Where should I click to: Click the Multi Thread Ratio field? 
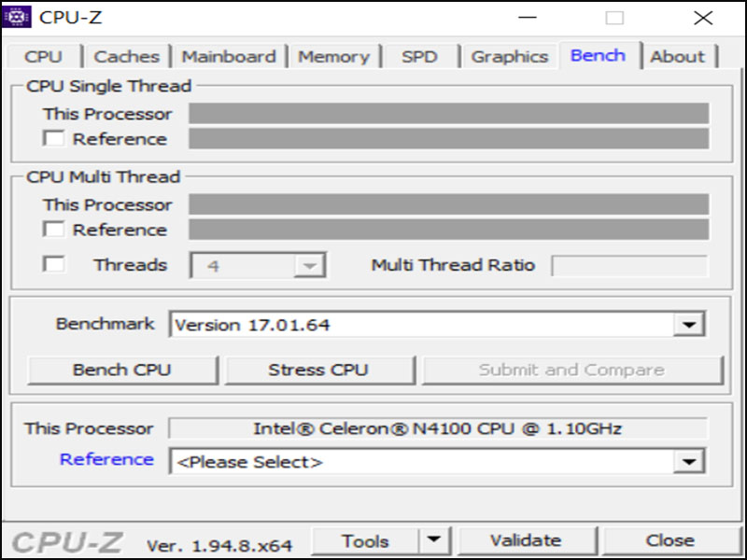[x=629, y=265]
